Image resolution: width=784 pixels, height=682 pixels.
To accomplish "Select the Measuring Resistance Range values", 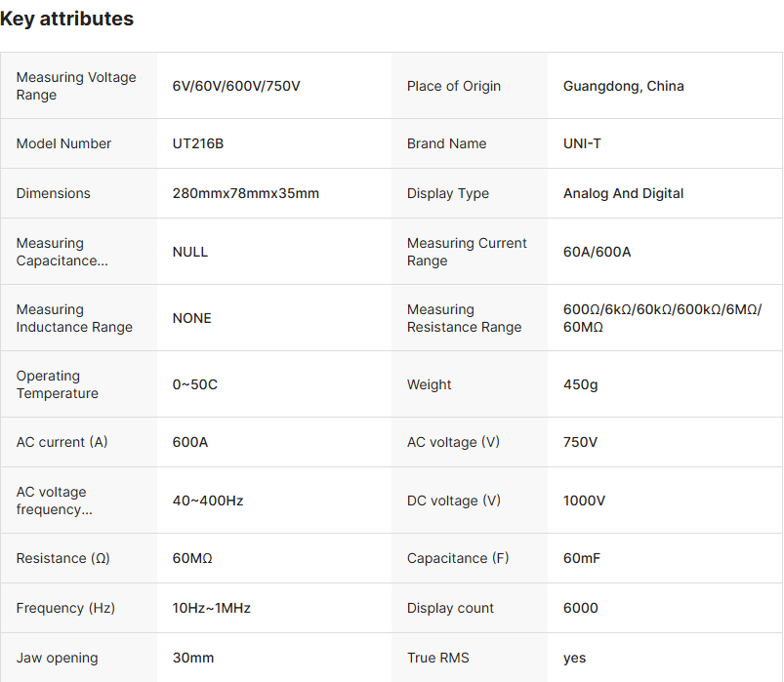I will click(662, 318).
